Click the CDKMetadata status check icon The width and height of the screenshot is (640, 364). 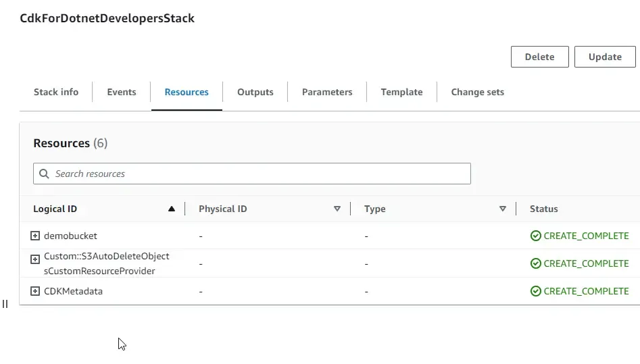pos(535,291)
